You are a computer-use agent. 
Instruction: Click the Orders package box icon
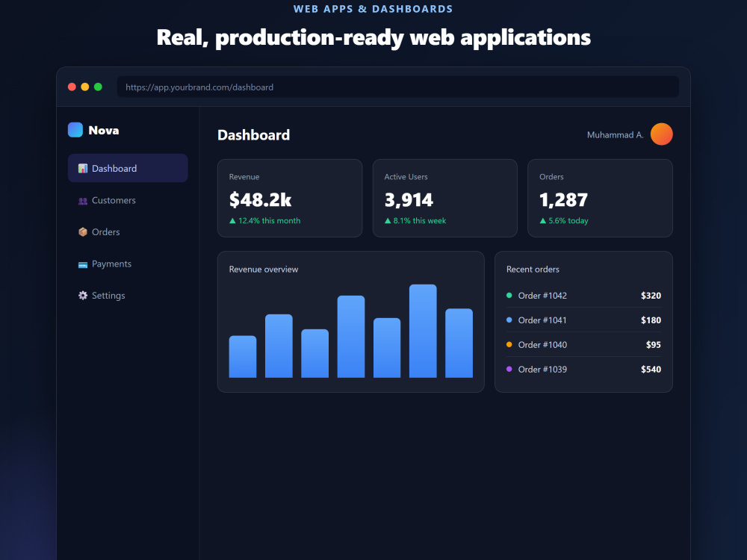(x=83, y=232)
